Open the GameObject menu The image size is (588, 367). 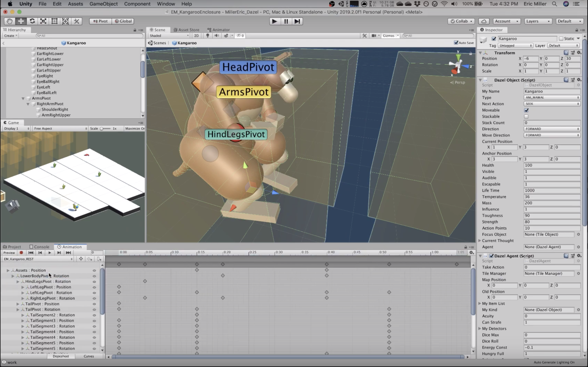103,4
